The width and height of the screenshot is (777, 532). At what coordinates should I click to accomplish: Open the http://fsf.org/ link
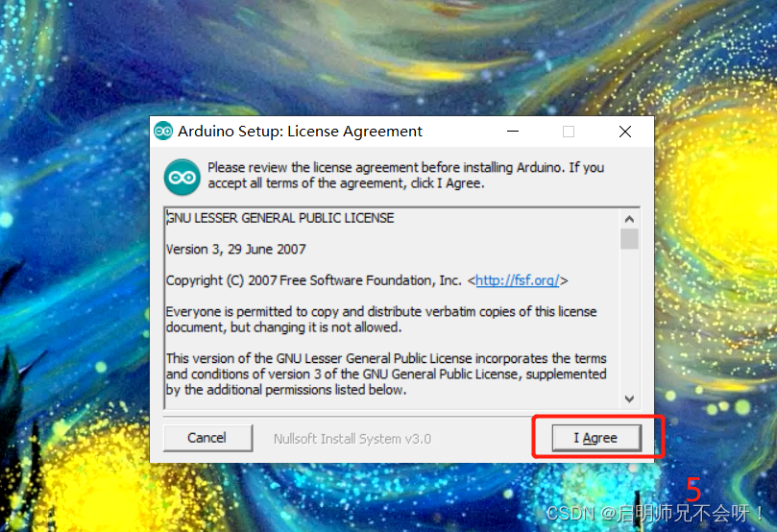(x=518, y=280)
